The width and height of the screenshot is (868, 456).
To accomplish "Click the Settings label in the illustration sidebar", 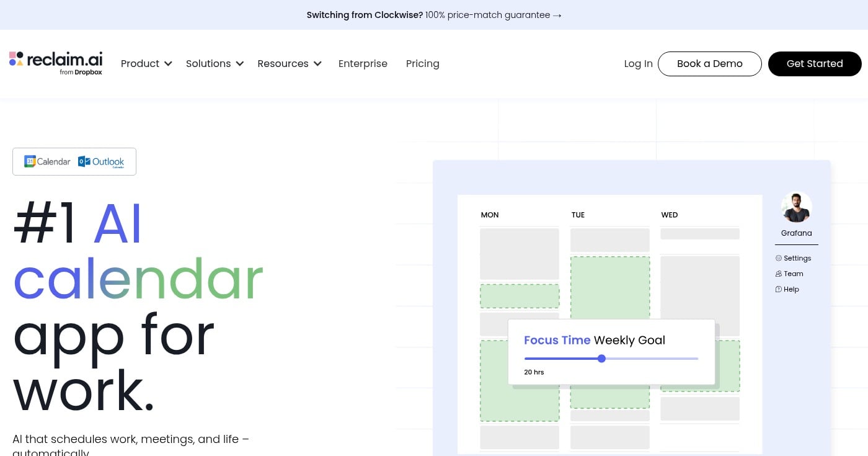I will pyautogui.click(x=797, y=258).
